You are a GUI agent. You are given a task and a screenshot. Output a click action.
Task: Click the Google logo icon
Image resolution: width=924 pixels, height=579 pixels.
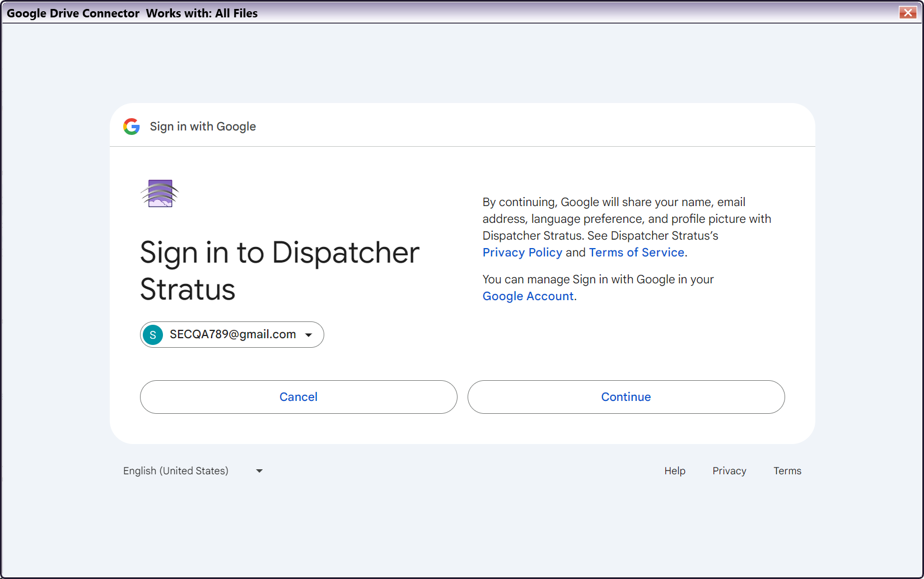[132, 127]
